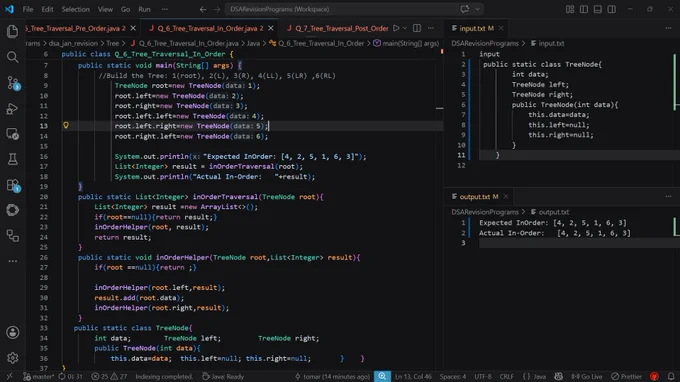Screen dimensions: 680x382
Task: Click Ln 13, Col 46 cursor position
Action: pyautogui.click(x=413, y=376)
